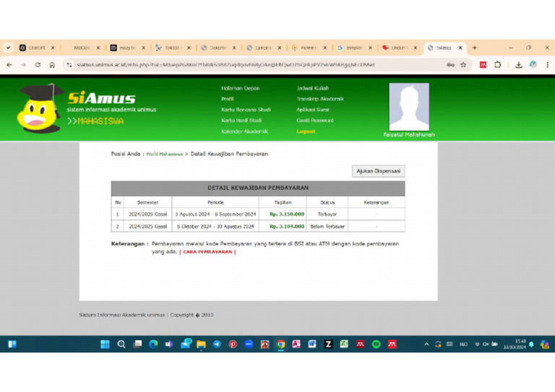The width and height of the screenshot is (555, 392).
Task: Click the profile photo thumbnail
Action: 409,107
